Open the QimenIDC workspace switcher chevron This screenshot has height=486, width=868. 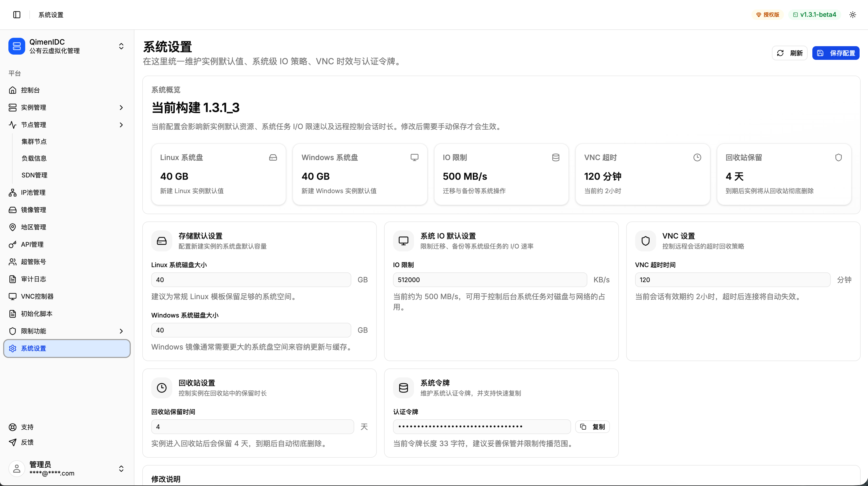[x=121, y=46]
